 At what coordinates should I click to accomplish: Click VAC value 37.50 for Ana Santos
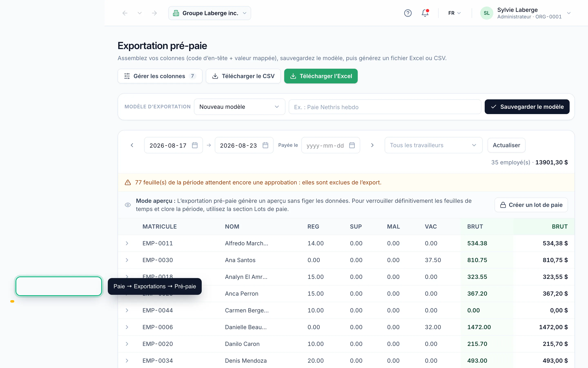pos(433,260)
